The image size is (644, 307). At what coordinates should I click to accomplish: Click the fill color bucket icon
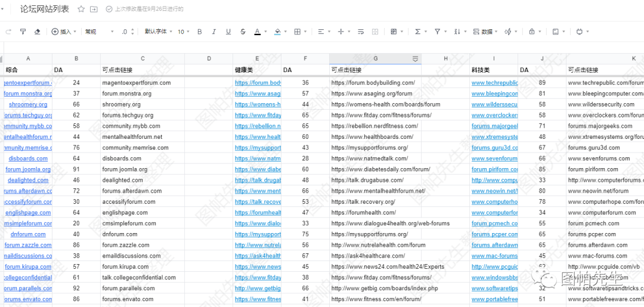tap(277, 32)
